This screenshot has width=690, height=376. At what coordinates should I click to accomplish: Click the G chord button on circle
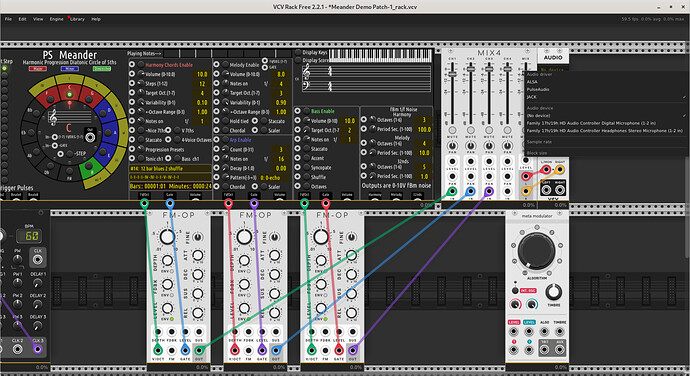coord(89,100)
